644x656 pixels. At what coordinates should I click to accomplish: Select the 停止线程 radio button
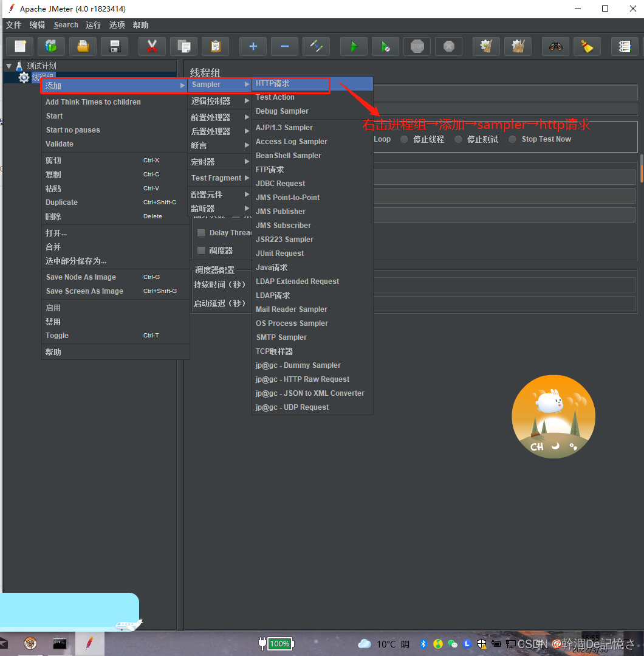pos(404,139)
